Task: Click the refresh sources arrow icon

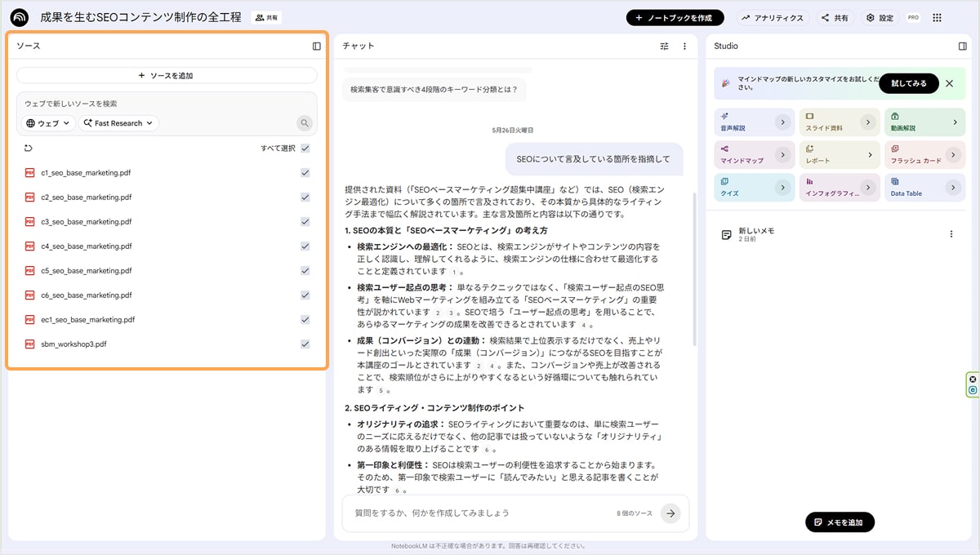Action: pos(29,149)
